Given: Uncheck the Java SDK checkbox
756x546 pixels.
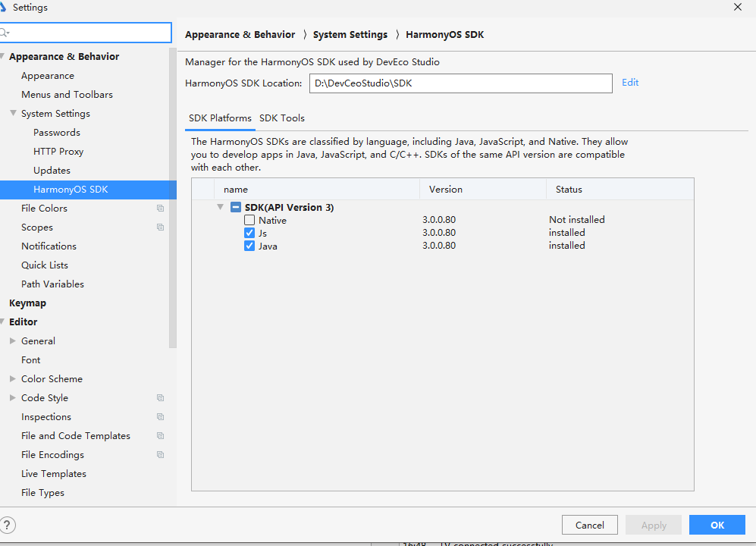Looking at the screenshot, I should 249,246.
